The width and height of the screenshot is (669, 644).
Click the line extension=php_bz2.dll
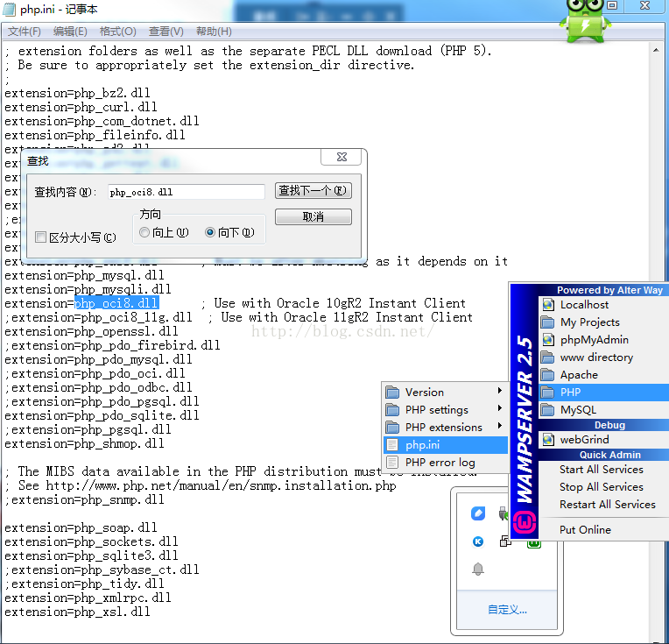click(77, 93)
